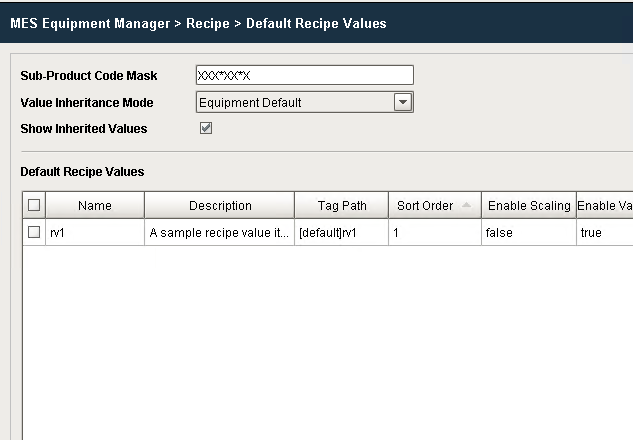The image size is (633, 440).
Task: Click the 'false' Enable Scaling cell
Action: pos(528,233)
